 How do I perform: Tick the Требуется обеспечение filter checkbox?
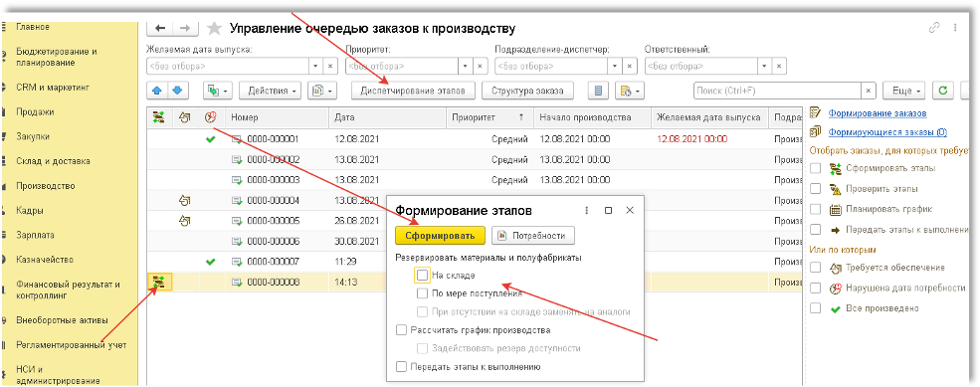[x=815, y=268]
